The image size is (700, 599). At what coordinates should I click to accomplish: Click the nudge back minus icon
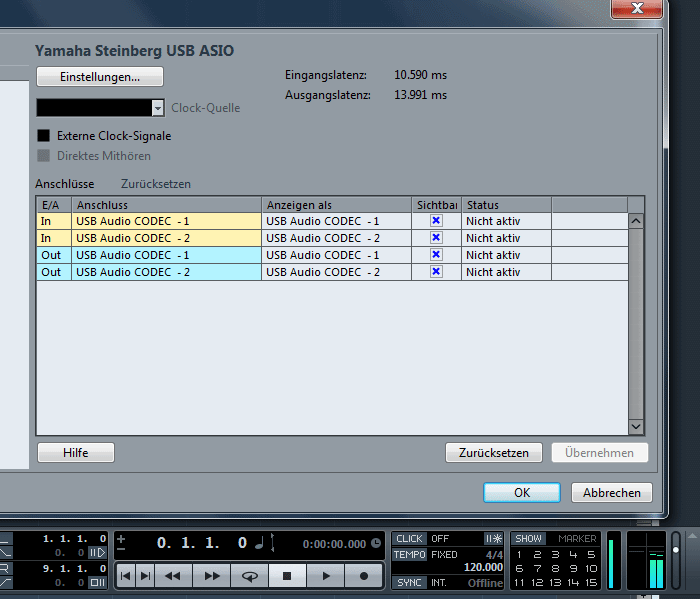pos(121,549)
